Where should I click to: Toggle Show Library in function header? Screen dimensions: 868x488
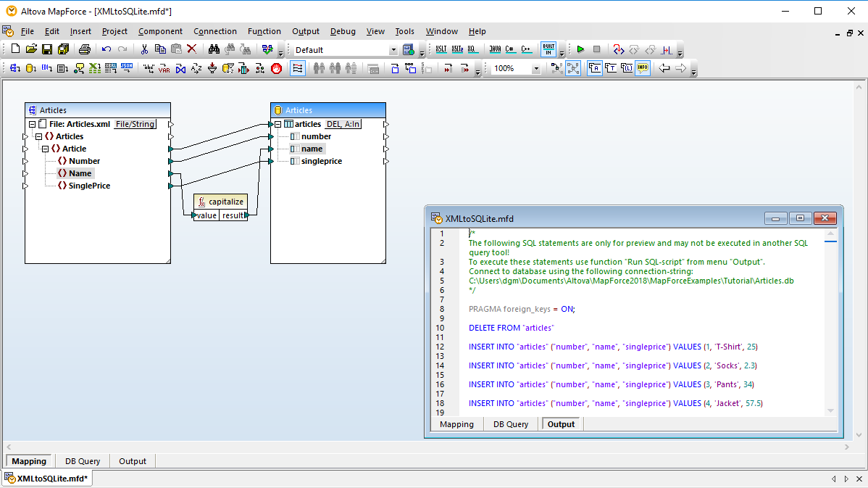[x=627, y=68]
